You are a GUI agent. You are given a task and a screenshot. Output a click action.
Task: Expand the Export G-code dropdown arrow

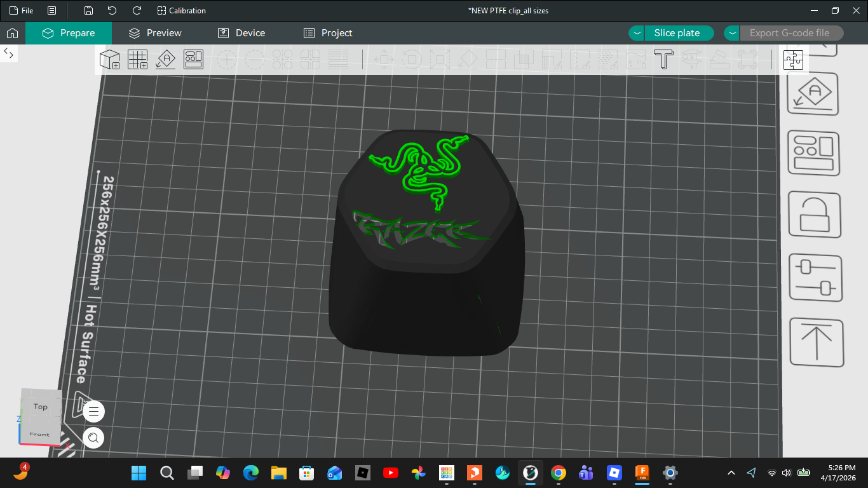coord(732,33)
